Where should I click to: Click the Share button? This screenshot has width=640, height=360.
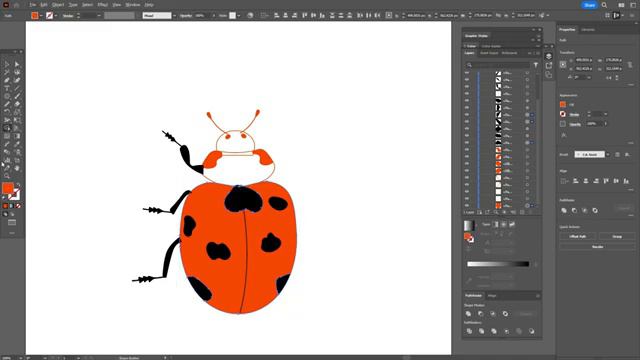click(589, 5)
